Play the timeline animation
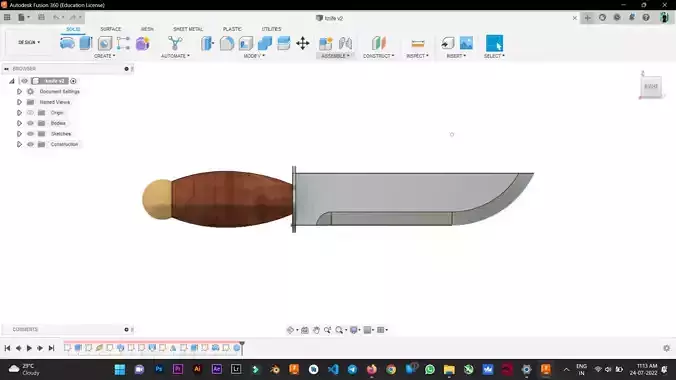Image resolution: width=676 pixels, height=380 pixels. tap(29, 348)
